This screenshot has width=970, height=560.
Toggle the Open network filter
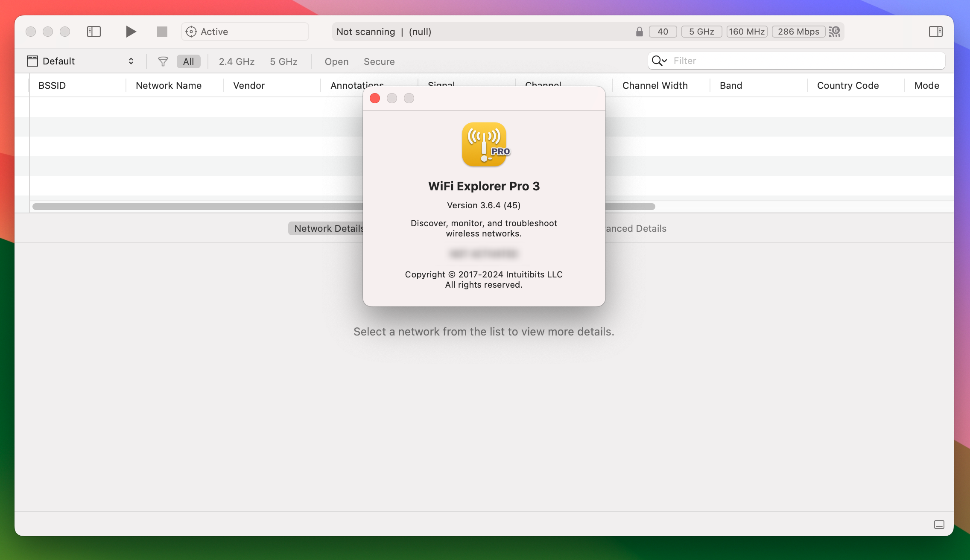[336, 61]
